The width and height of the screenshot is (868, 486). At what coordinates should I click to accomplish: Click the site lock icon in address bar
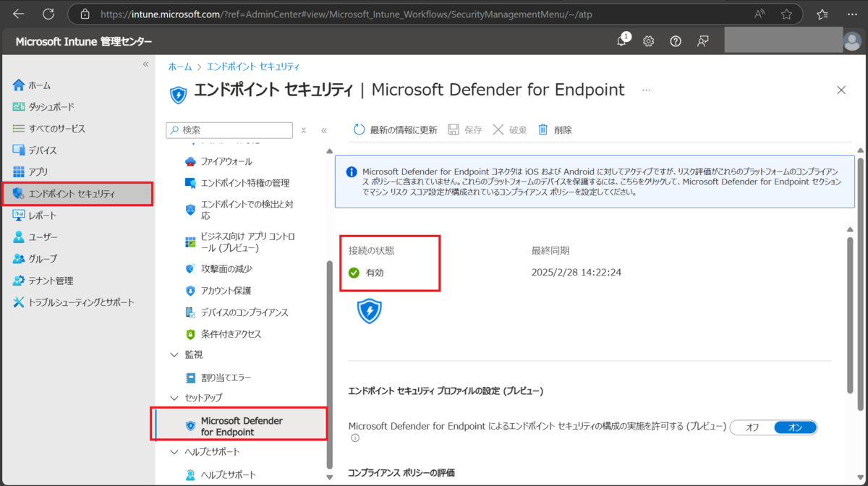pos(85,14)
